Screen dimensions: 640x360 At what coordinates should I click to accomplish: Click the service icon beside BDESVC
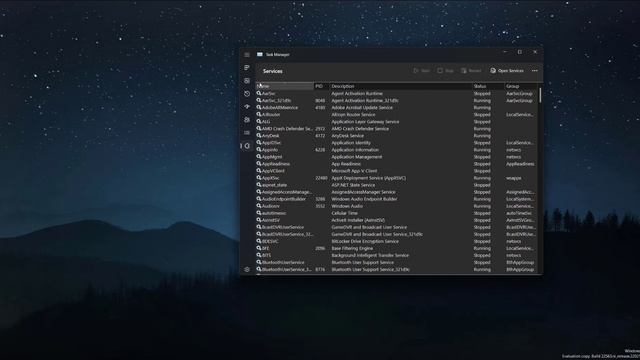coord(259,241)
